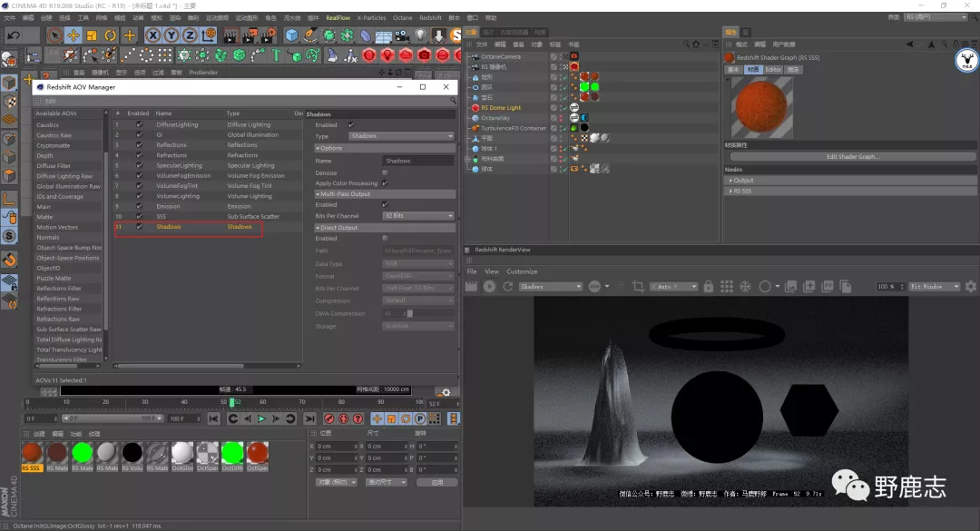The image size is (980, 531).
Task: Click the Edit Shader Graph button
Action: click(x=851, y=157)
